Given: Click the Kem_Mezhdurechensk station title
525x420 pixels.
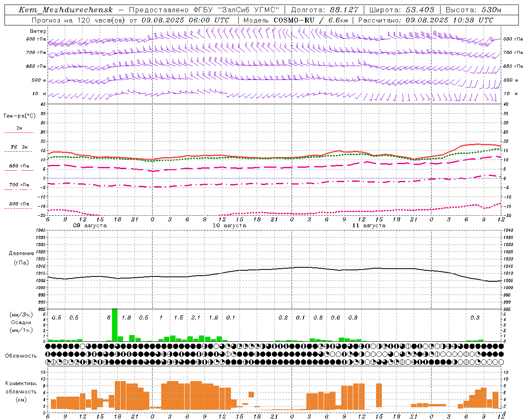Looking at the screenshot, I should click(66, 10).
